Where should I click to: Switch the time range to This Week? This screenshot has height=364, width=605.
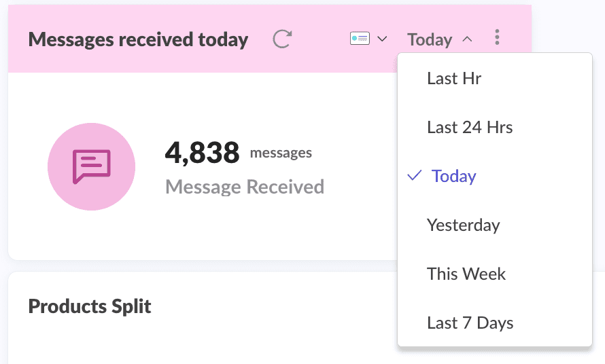(466, 274)
